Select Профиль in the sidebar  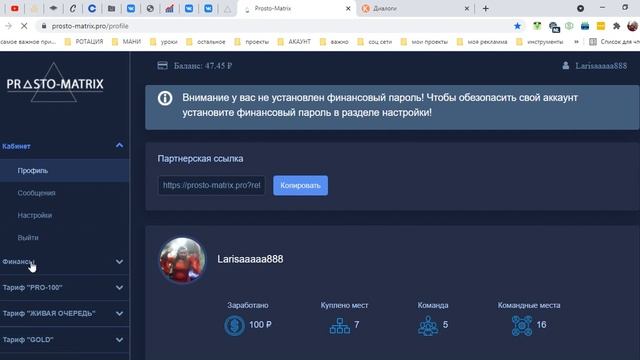click(x=64, y=171)
